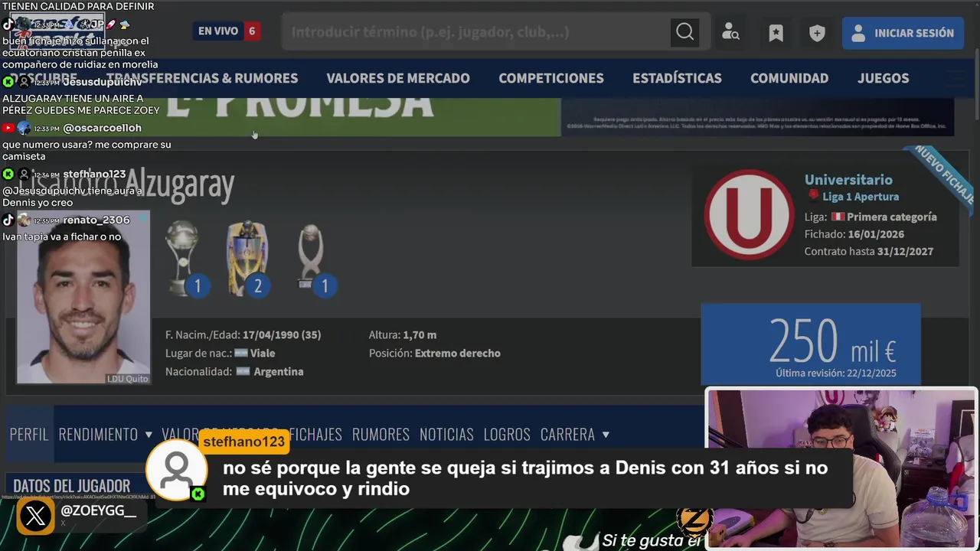Click the Primera categoría league text
The height and width of the screenshot is (551, 980).
892,217
